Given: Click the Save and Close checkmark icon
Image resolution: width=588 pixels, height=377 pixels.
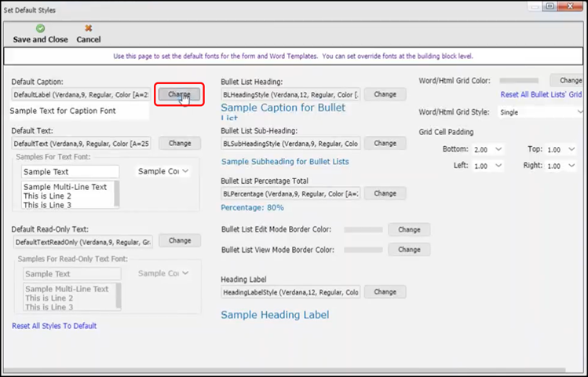Looking at the screenshot, I should [x=40, y=29].
